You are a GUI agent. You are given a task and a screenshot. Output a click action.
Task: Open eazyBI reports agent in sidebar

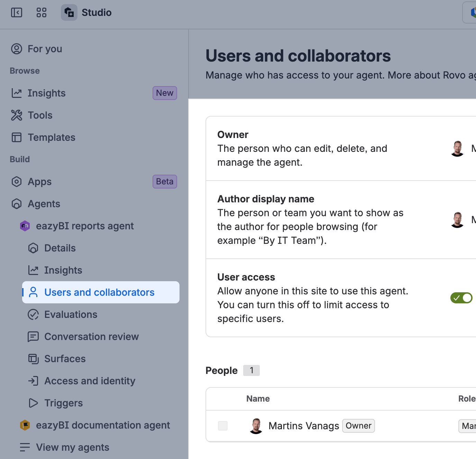click(85, 226)
